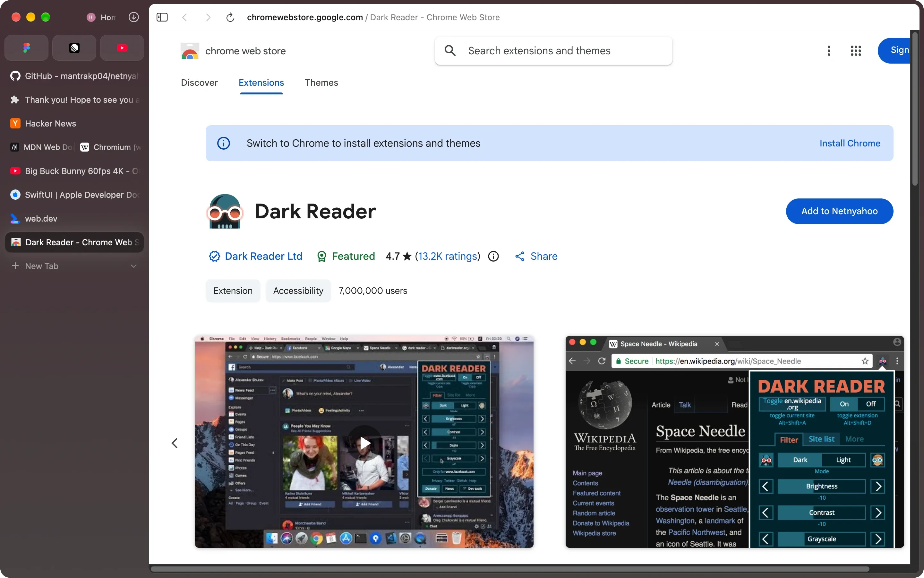Click the Share icon
Screen dimensions: 924x578
click(x=520, y=256)
